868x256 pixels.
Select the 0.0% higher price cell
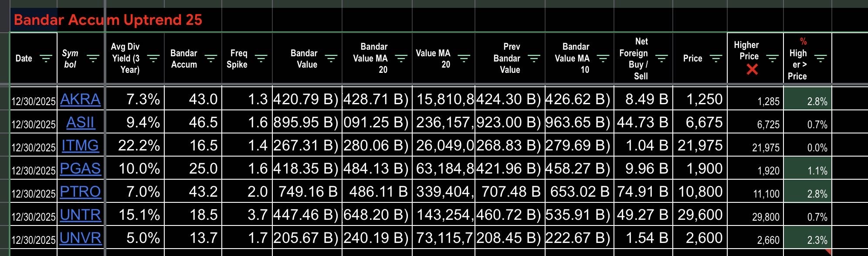[x=807, y=145]
